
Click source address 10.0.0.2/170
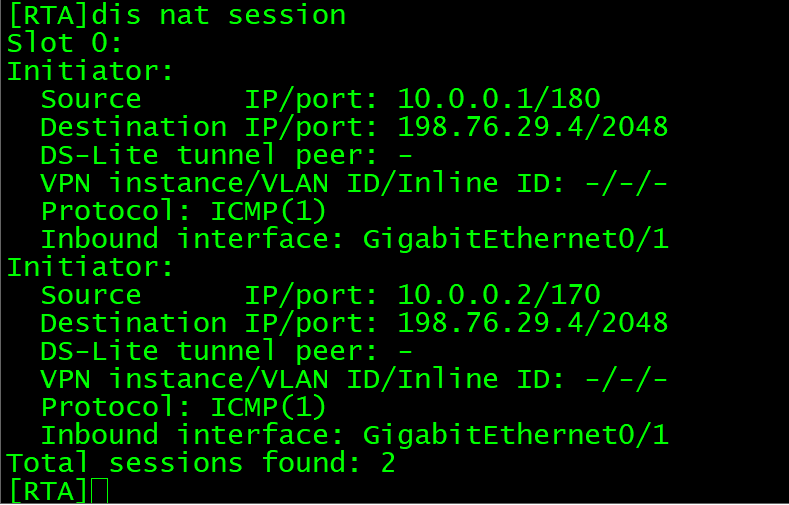point(499,295)
